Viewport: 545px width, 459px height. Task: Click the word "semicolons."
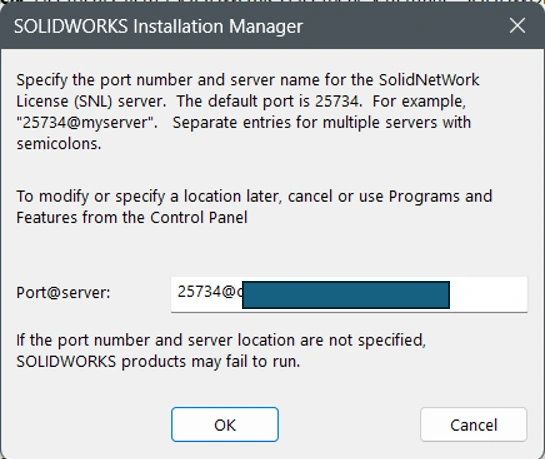point(59,144)
